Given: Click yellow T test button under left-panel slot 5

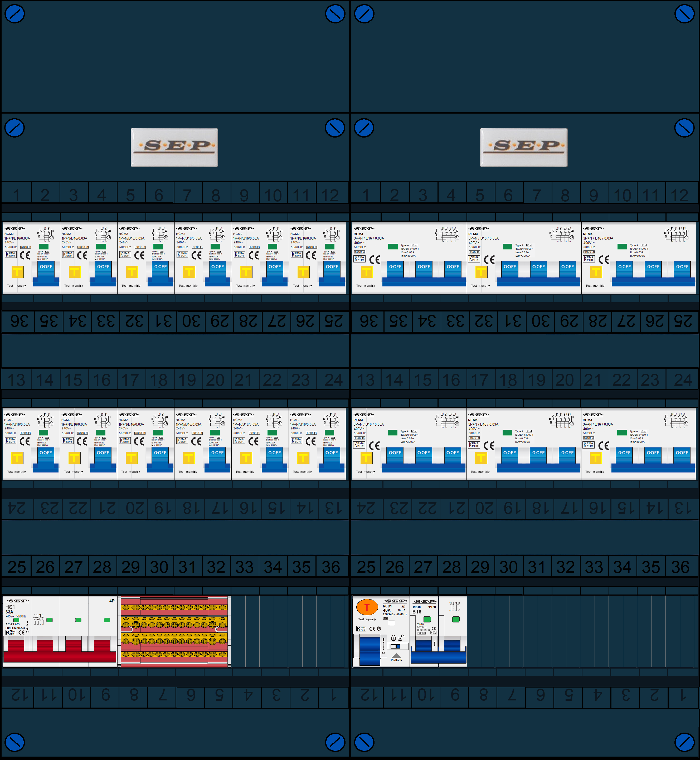Looking at the screenshot, I should coord(132,271).
